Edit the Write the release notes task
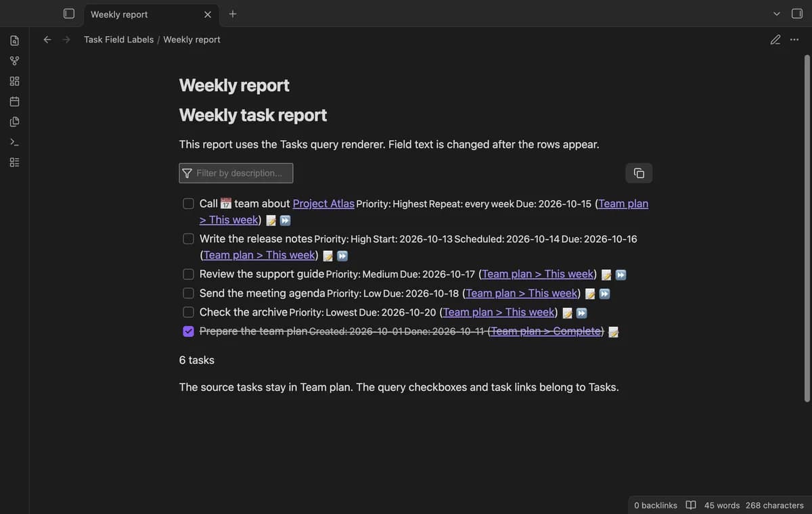This screenshot has height=514, width=812. point(328,256)
